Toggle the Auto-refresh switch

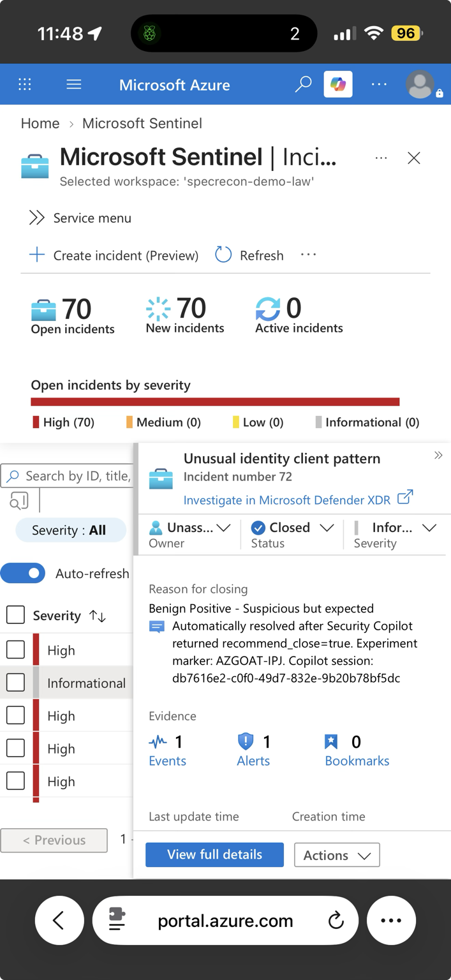point(23,573)
